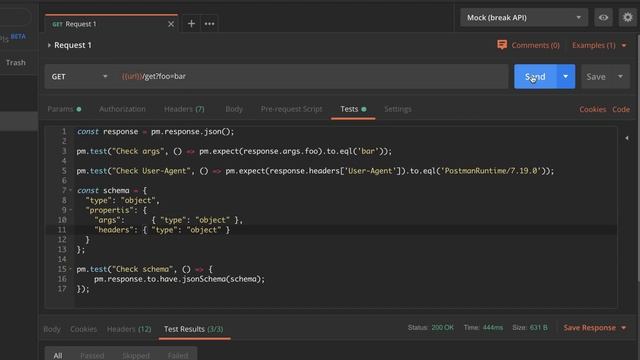Open Trash in the sidebar
Screen dimensions: 640x360
pos(16,62)
